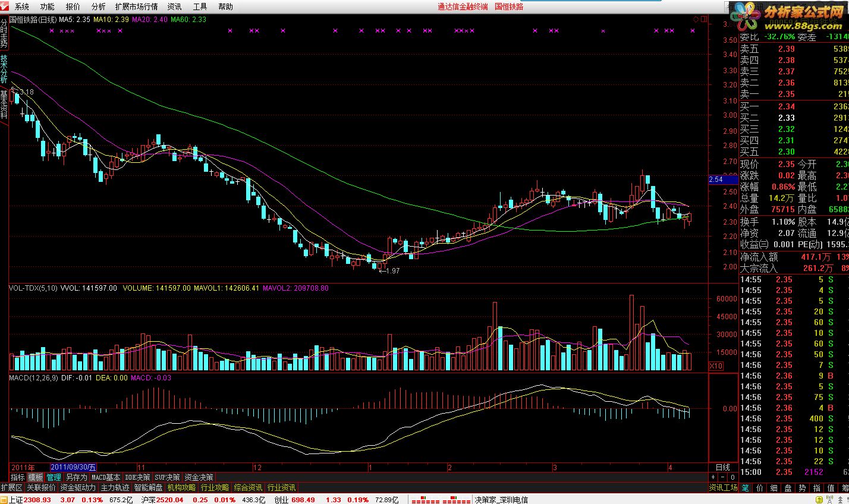The height and width of the screenshot is (504, 849).
Task: Click the 2011/09/30/五 date marker
Action: tap(74, 467)
